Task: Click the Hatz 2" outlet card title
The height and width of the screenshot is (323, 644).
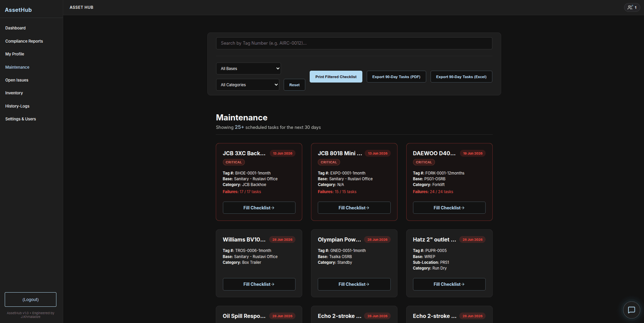Action: click(x=435, y=239)
